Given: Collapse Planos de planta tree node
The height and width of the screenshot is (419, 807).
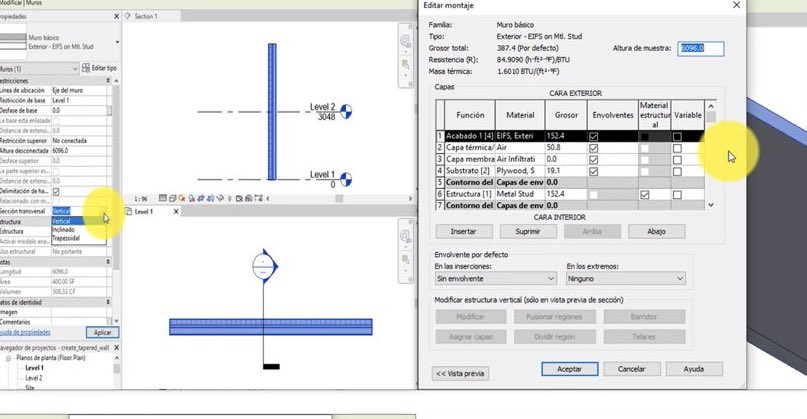Looking at the screenshot, I should click(x=8, y=358).
